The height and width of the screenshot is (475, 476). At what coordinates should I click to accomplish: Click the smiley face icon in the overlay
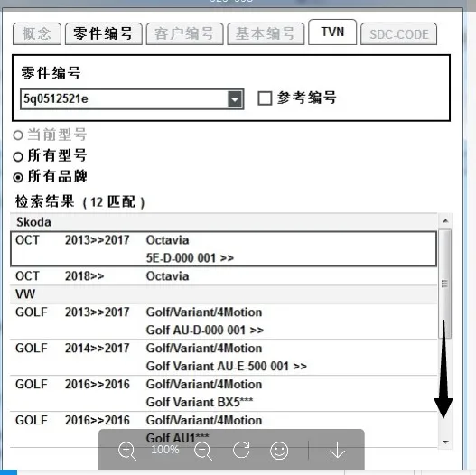[279, 451]
